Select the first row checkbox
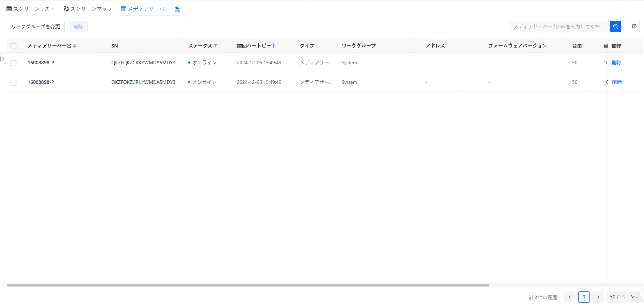This screenshot has height=304, width=644. pyautogui.click(x=14, y=63)
